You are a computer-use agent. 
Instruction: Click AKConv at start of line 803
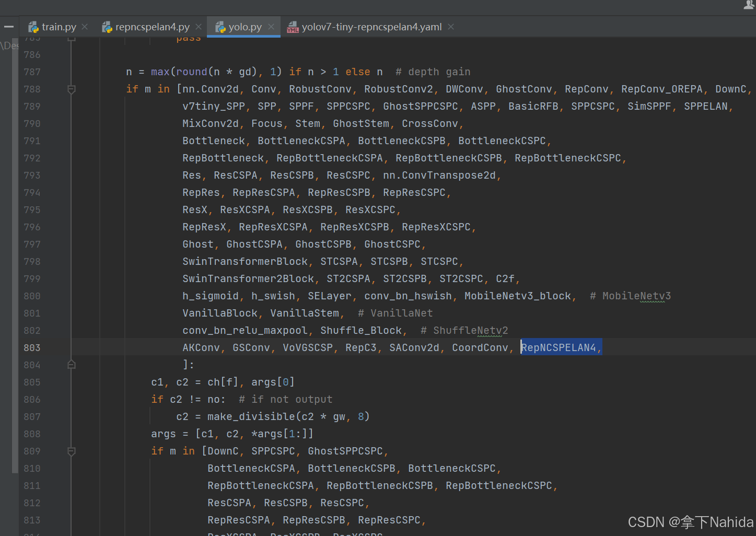(x=201, y=348)
